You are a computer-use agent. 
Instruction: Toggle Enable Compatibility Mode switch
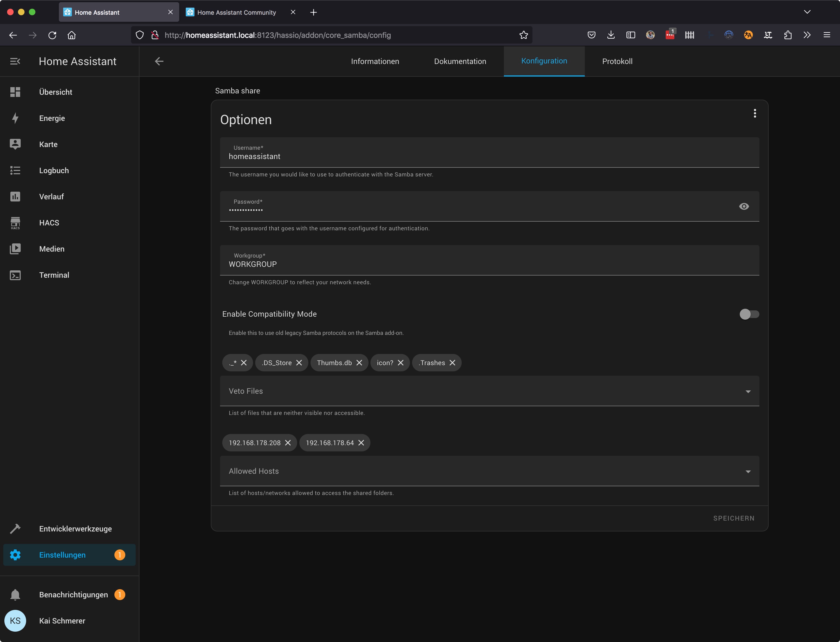(x=749, y=314)
